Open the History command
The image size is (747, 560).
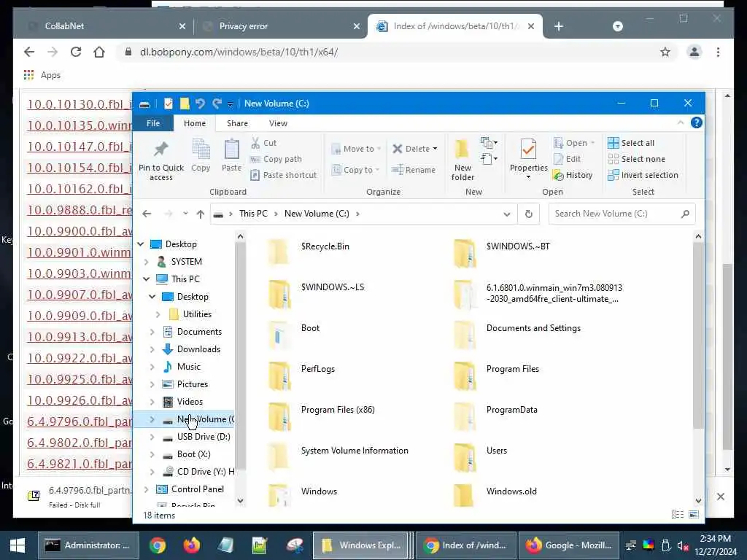pos(573,175)
